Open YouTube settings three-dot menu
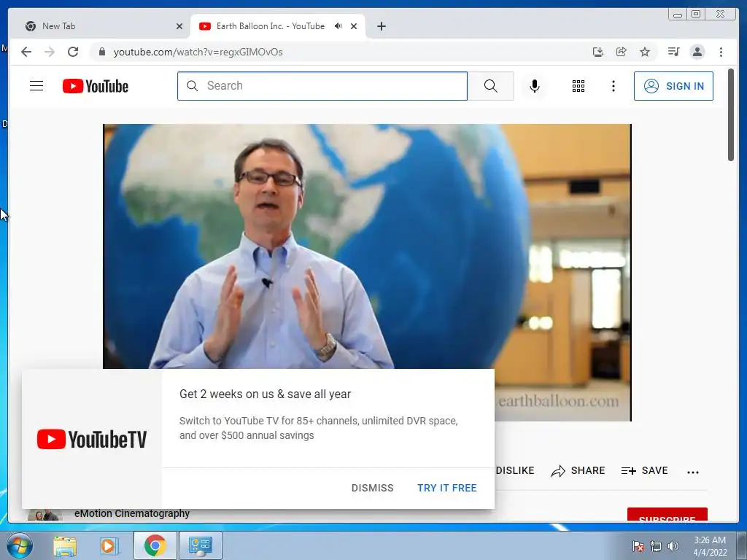The width and height of the screenshot is (747, 560). point(613,86)
